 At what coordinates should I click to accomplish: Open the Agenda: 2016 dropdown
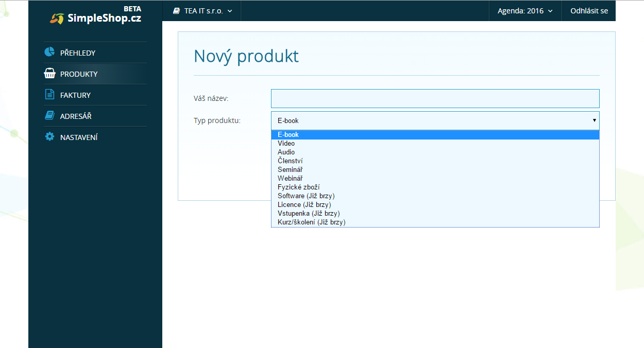tap(525, 10)
